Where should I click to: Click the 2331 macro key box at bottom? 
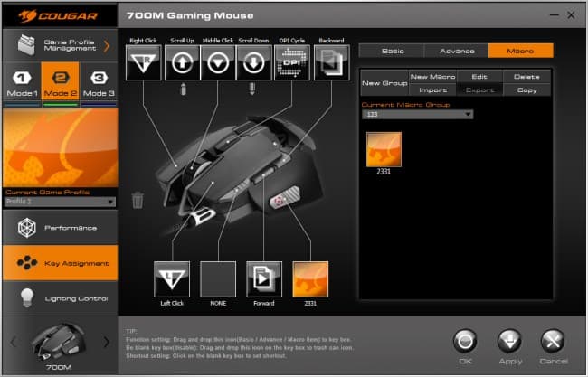tap(310, 279)
